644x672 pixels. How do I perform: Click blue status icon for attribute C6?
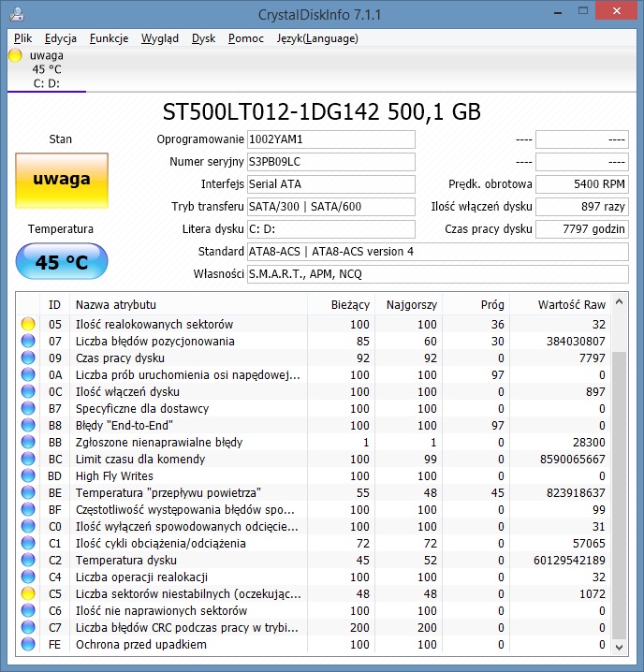pos(28,610)
